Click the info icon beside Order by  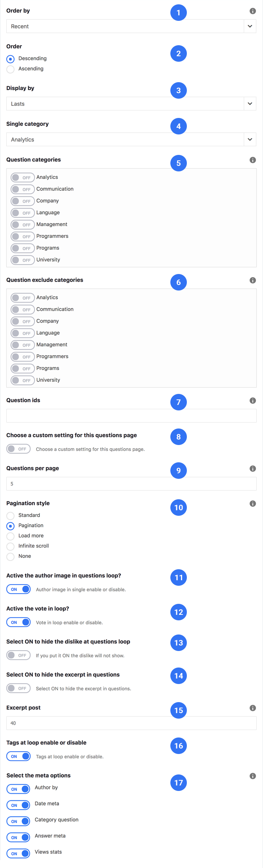[x=253, y=11]
